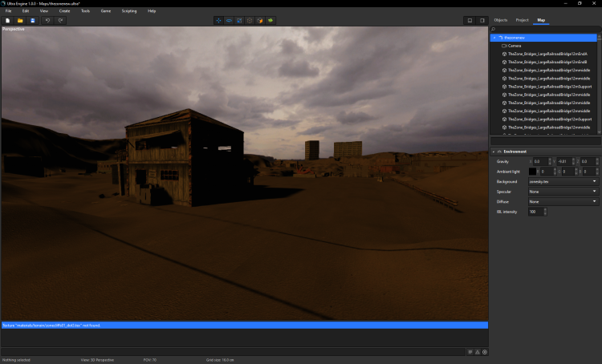Click the scene tree search field
Viewport: 602px width, 364px height.
[546, 29]
